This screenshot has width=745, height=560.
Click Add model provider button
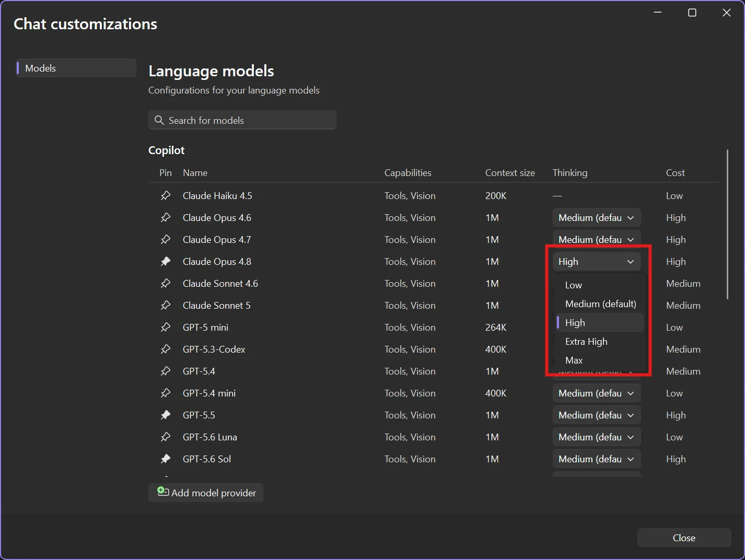click(206, 493)
